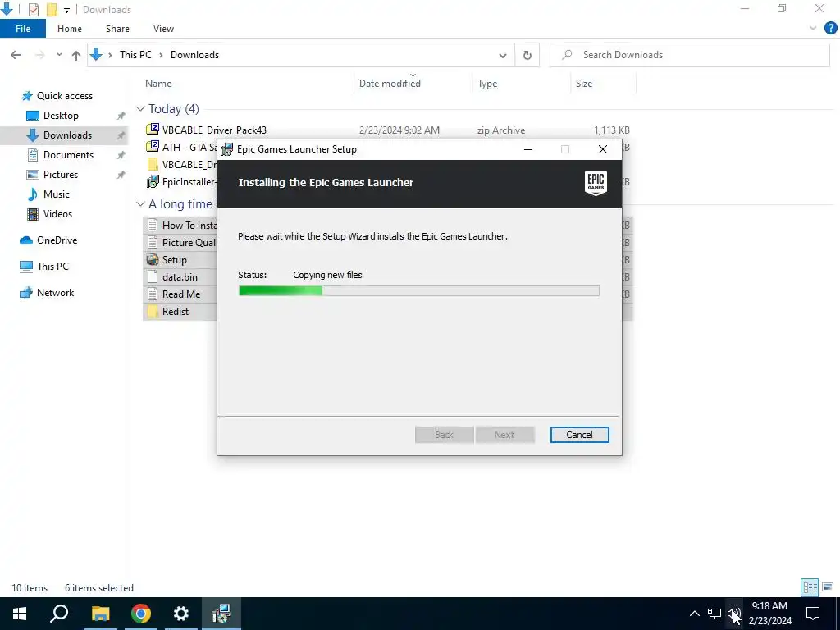Cancel the Epic Games Launcher installation
Viewport: 840px width, 630px height.
[x=579, y=435]
